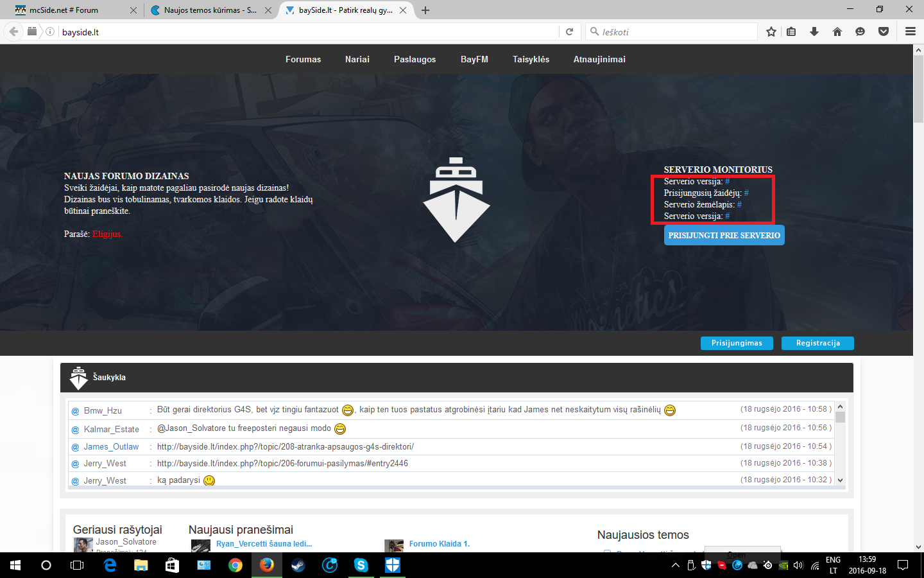Viewport: 924px width, 578px height.
Task: Reload the bayside.lt page
Action: click(569, 31)
